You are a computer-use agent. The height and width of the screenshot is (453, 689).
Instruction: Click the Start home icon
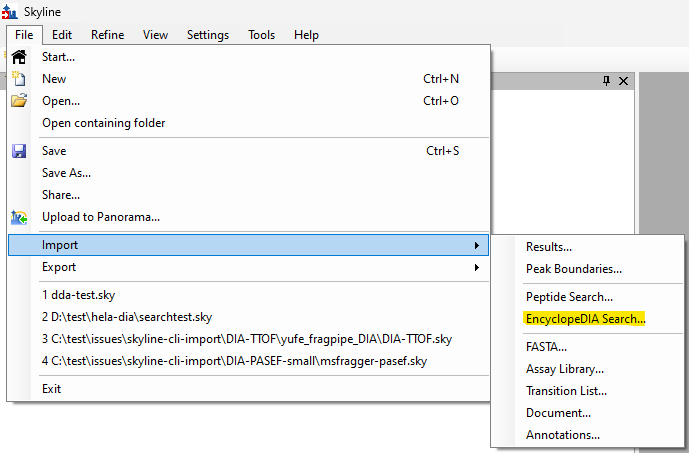coord(19,57)
